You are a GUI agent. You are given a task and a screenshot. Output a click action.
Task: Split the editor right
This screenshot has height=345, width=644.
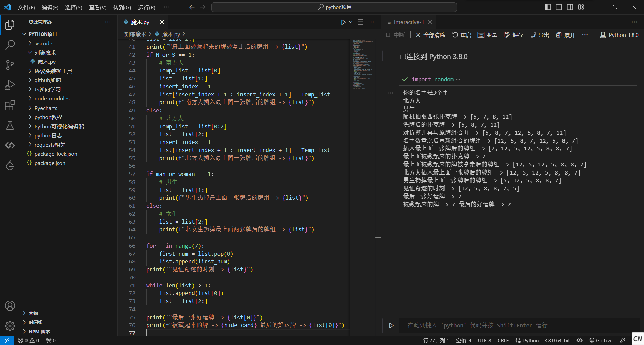(x=361, y=22)
